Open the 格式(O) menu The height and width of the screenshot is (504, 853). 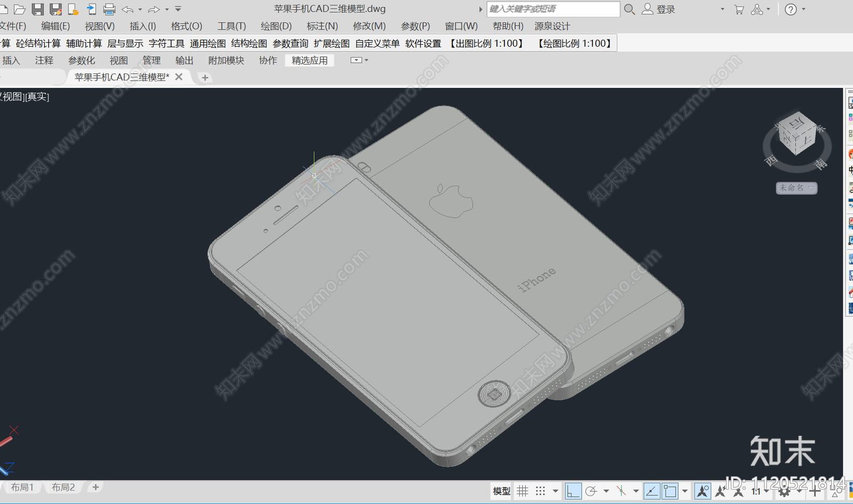coord(187,26)
